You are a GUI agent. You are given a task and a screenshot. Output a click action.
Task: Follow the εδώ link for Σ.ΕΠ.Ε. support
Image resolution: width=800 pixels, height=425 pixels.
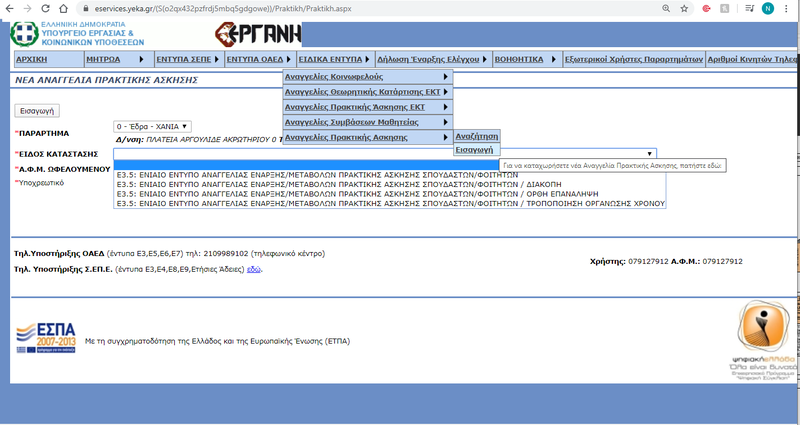point(254,270)
